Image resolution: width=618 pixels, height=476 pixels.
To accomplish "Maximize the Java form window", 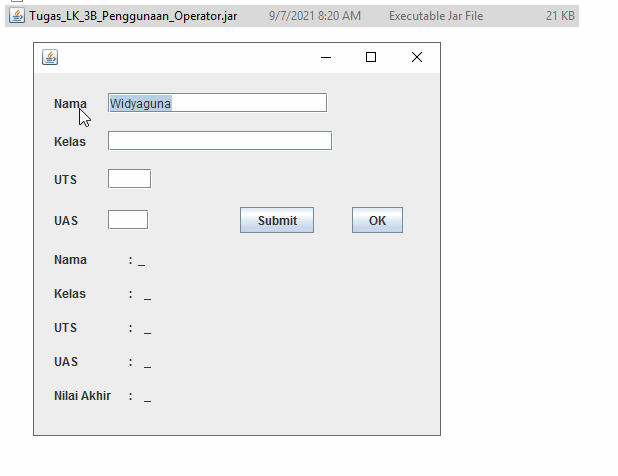I will [x=371, y=58].
